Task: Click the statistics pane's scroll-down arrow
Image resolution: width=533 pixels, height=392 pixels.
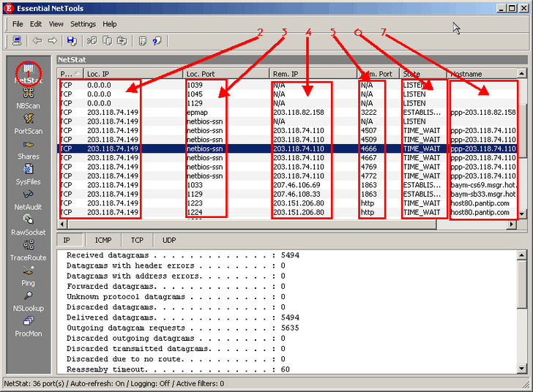Action: pos(522,369)
